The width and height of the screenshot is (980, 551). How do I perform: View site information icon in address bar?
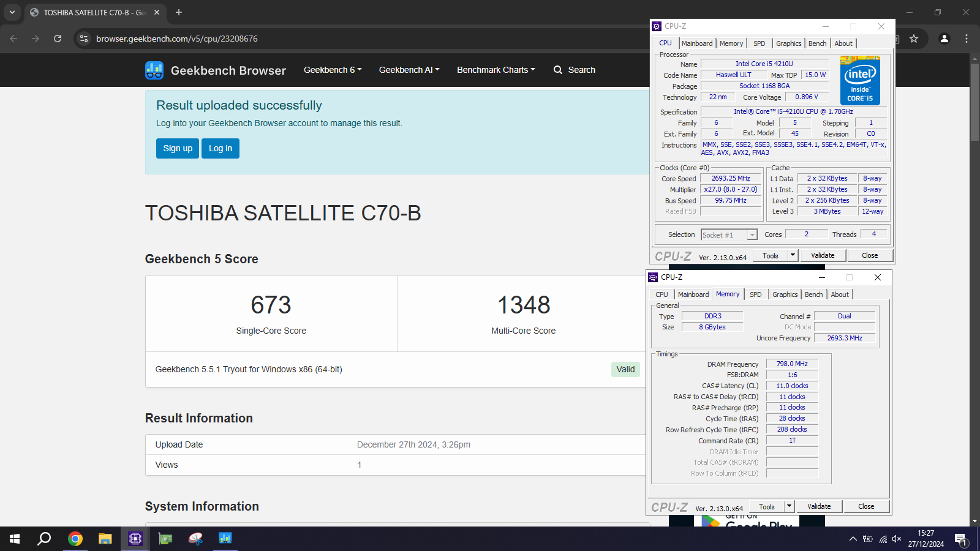84,39
